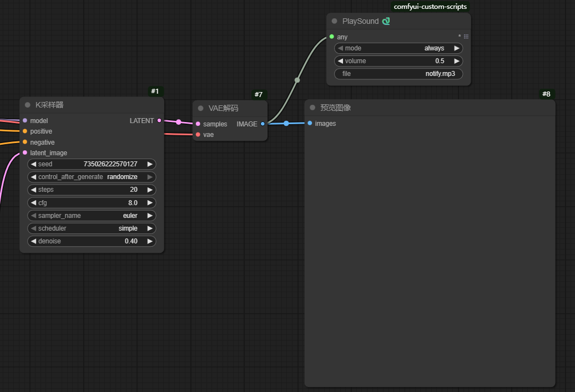Click the LATENT output dot on the K采样器 node
Screen dimensions: 575x392
pos(159,120)
